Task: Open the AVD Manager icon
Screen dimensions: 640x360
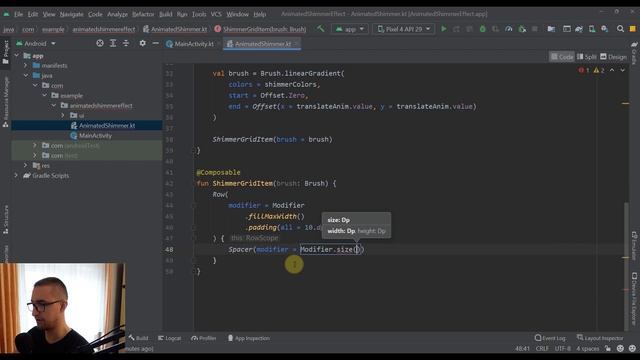Action: click(592, 29)
